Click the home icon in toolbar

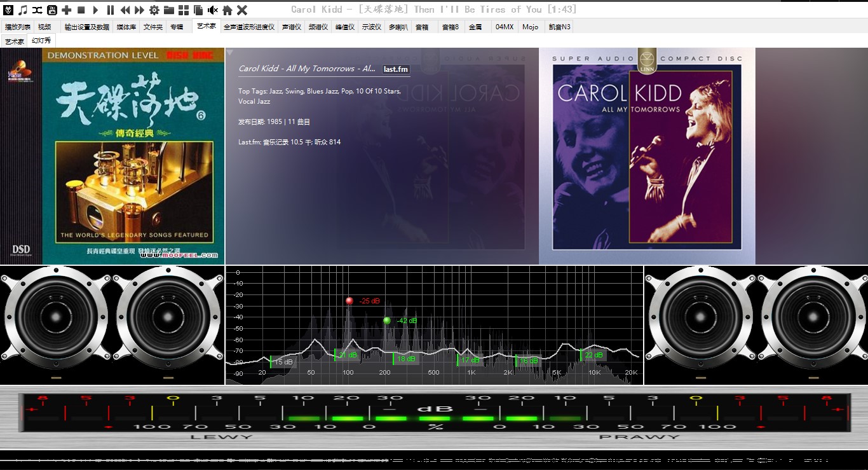227,10
